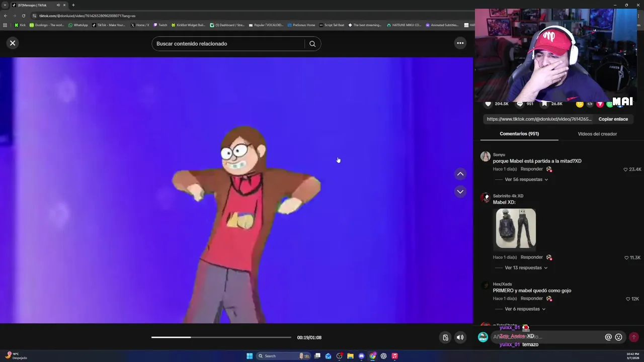Open the WhatsApp bookmark
Viewport: 644px width, 362px height.
[x=77, y=25]
